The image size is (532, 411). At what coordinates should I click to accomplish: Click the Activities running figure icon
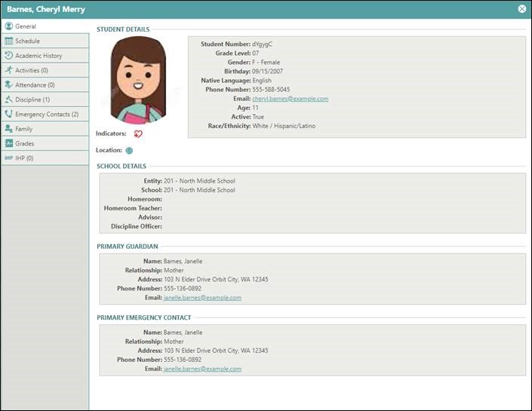coord(9,70)
